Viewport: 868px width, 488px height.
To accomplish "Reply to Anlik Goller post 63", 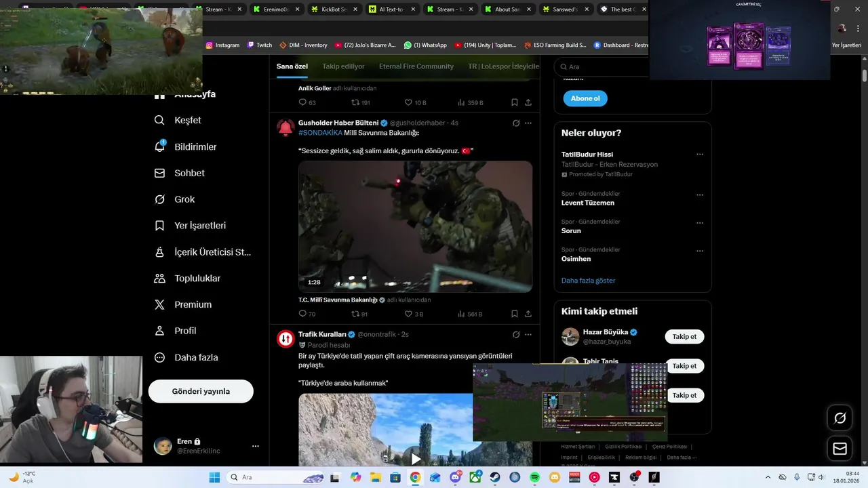I will point(307,102).
